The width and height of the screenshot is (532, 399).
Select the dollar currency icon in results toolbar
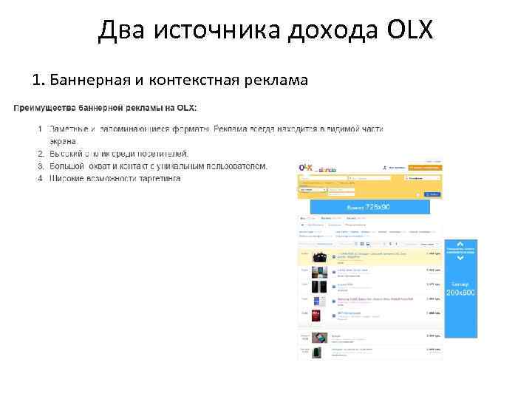(391, 244)
